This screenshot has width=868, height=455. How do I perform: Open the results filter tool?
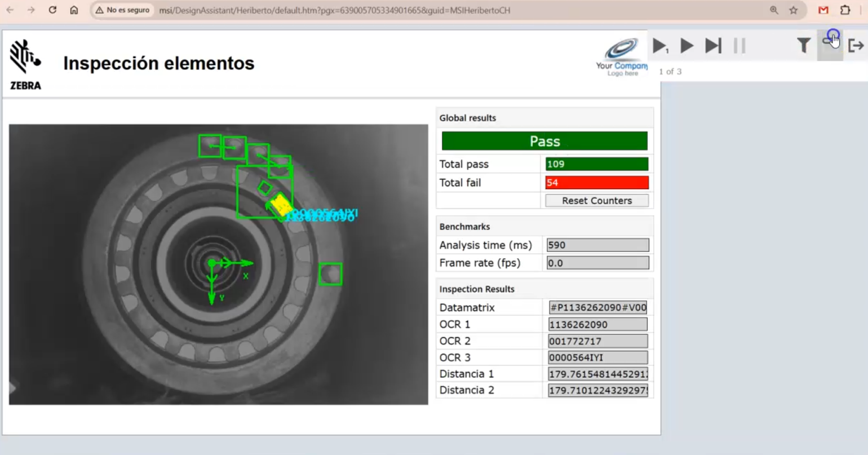click(803, 46)
